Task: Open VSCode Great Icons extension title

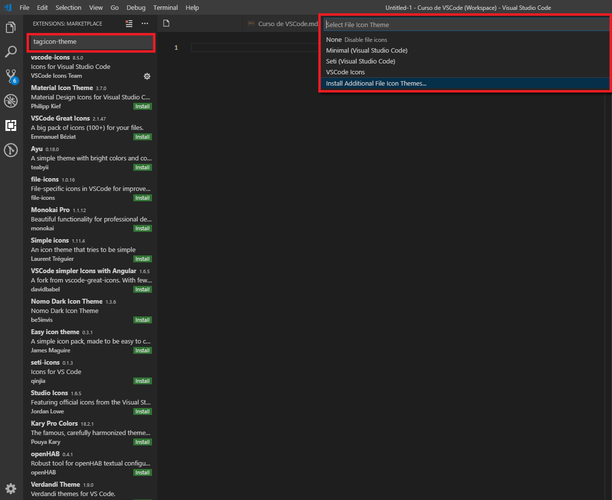Action: [x=60, y=118]
